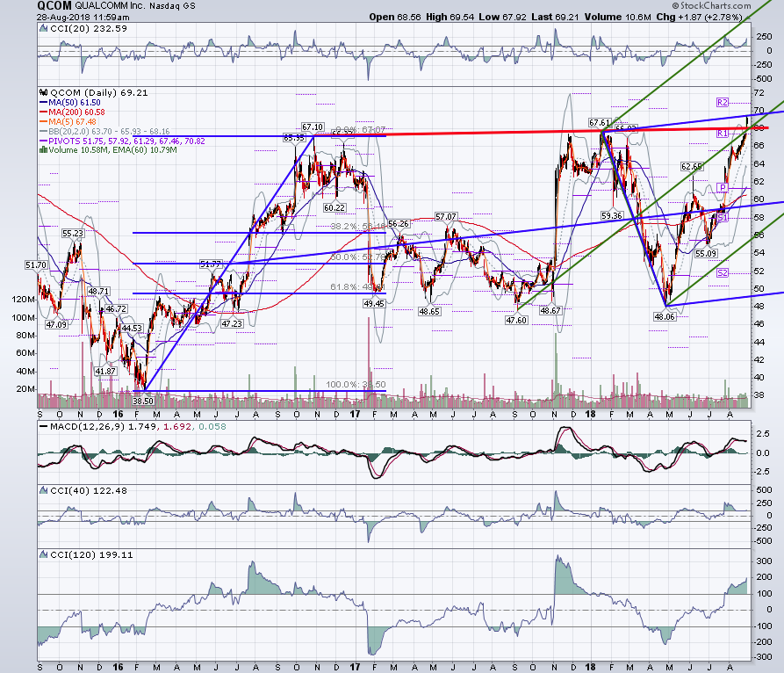
Task: Click the QUALCOMM Inc. company name
Action: tap(110, 6)
